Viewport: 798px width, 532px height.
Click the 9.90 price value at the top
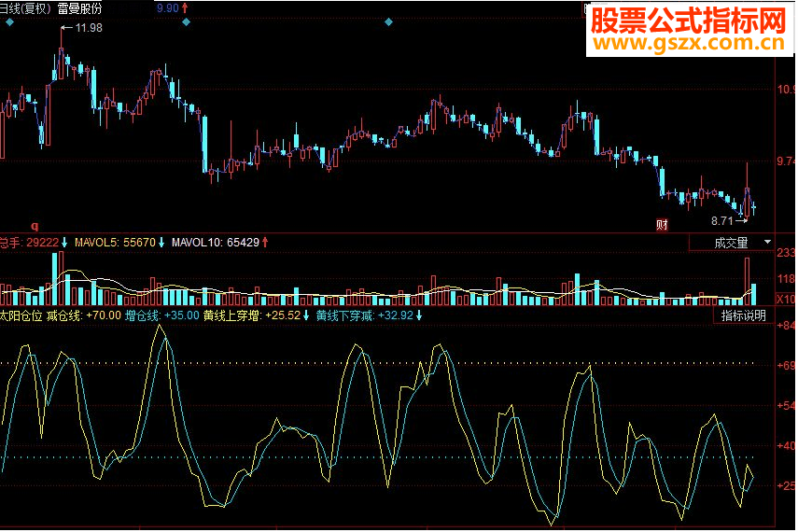coord(168,8)
